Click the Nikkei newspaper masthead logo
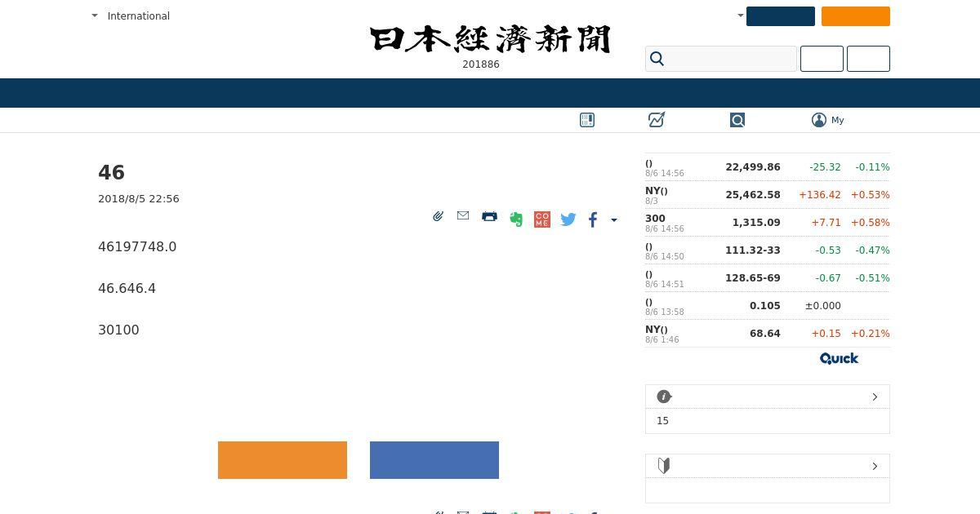 click(490, 39)
